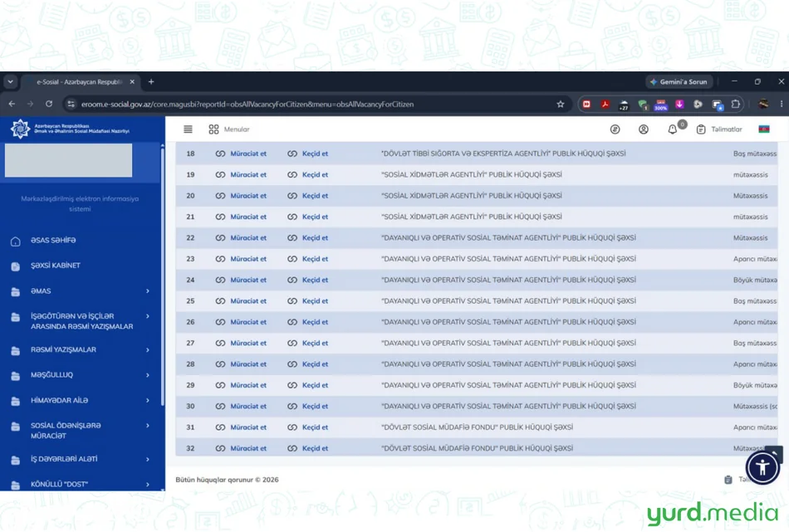The image size is (789, 532).
Task: Click Keçid et in row 23
Action: coord(315,259)
